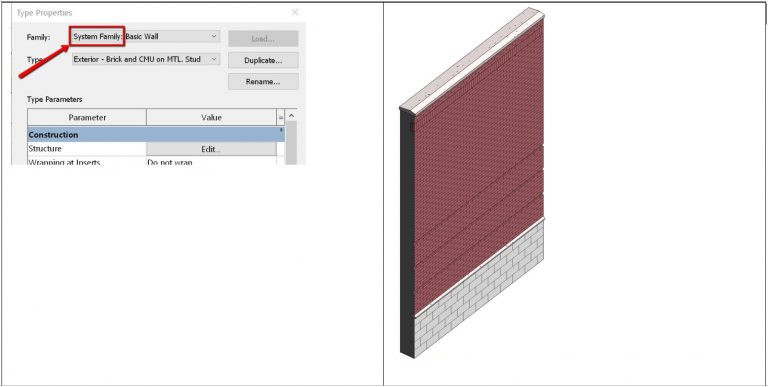Click the greyed-out Load... button
This screenshot has width=768, height=387.
pyautogui.click(x=263, y=39)
